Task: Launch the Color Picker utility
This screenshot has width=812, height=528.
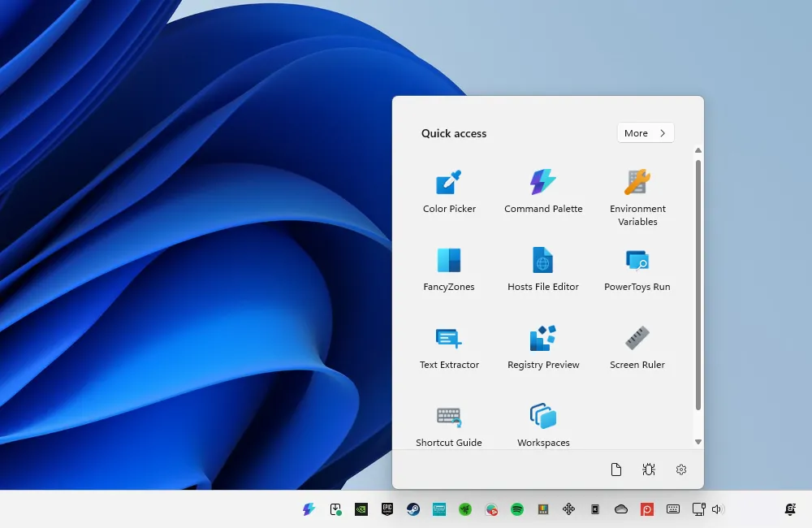Action: pos(449,192)
